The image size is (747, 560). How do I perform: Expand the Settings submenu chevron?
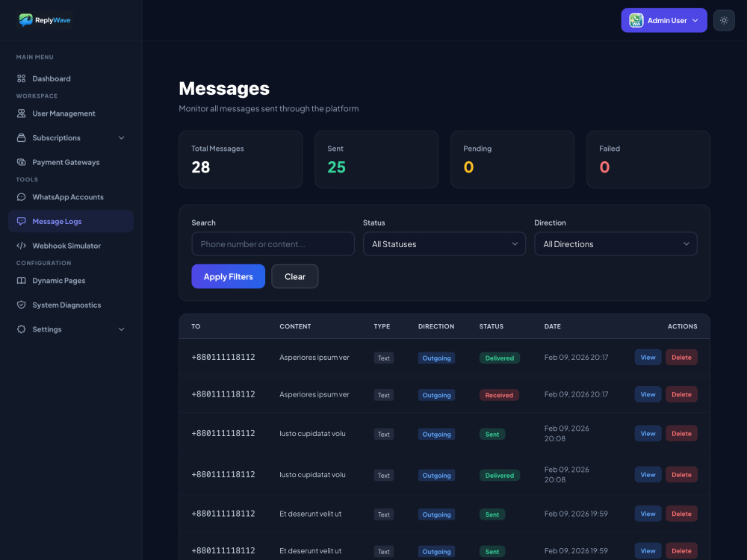(x=122, y=329)
